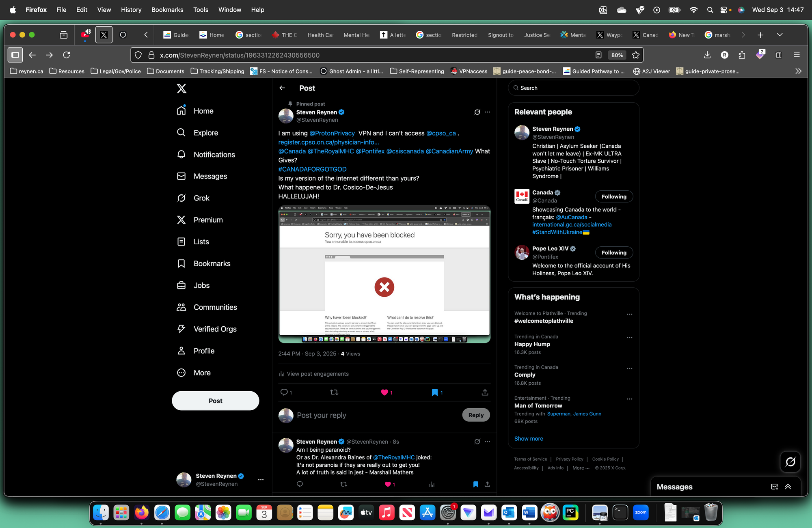Viewport: 812px width, 528px height.
Task: Click the X Search field
Action: click(x=573, y=88)
